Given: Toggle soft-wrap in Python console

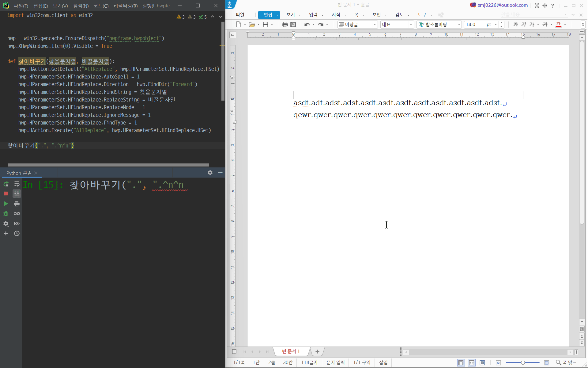Looking at the screenshot, I should coord(17,184).
